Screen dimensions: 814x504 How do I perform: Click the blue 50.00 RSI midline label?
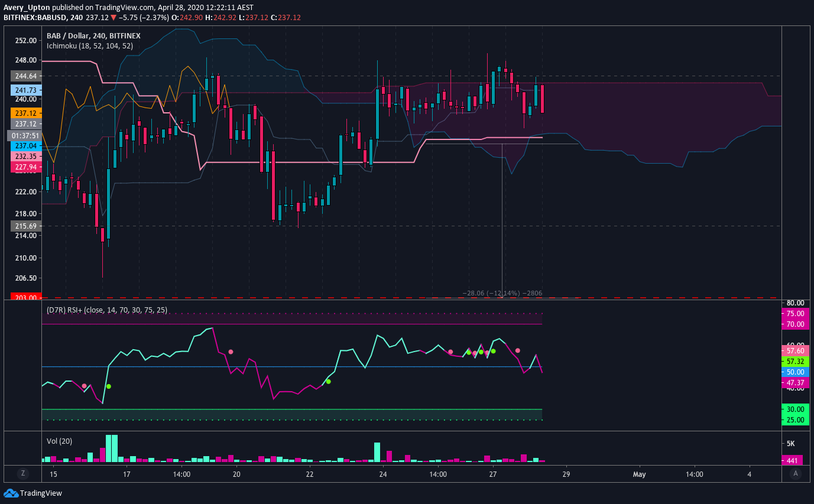pyautogui.click(x=795, y=372)
